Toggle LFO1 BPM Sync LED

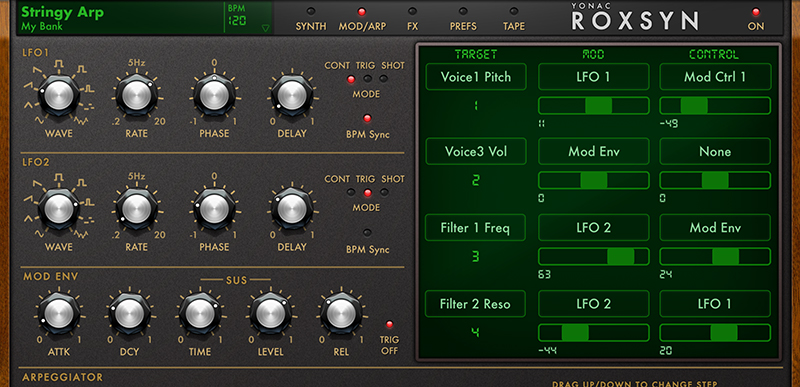click(x=367, y=118)
